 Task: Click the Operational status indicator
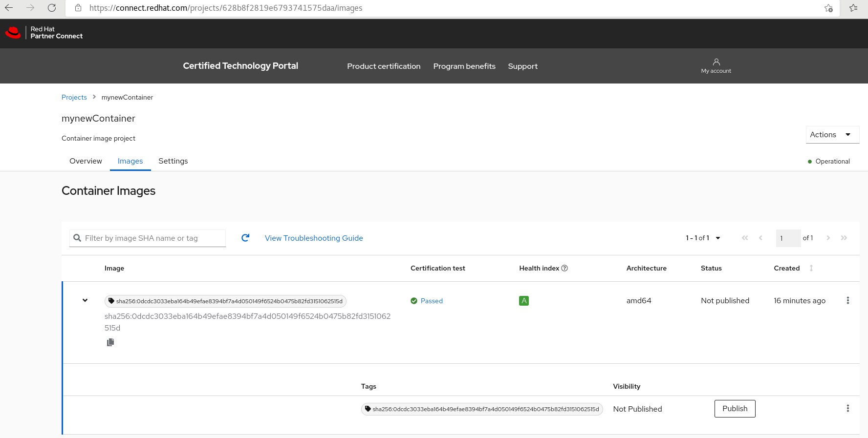[829, 161]
